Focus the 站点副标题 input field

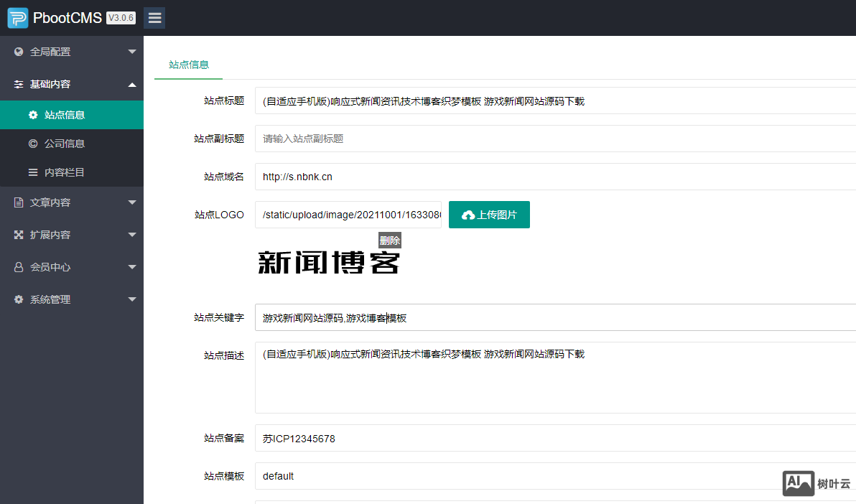pos(553,139)
